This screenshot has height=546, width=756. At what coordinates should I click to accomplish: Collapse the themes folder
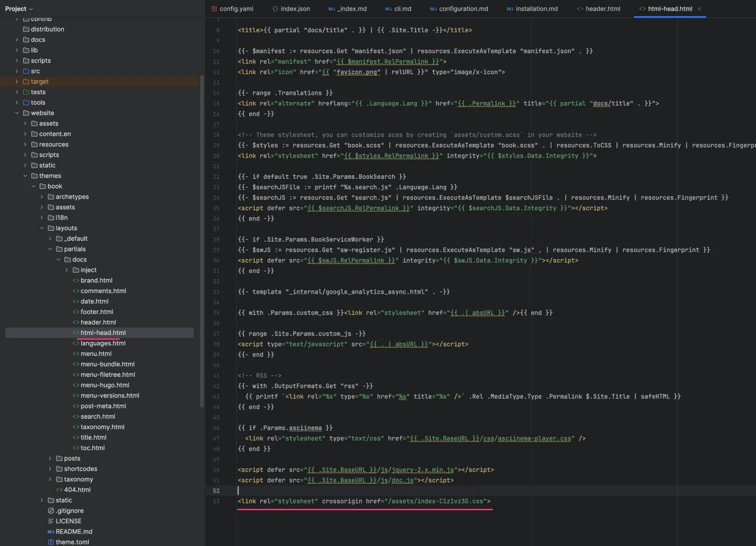click(x=25, y=176)
